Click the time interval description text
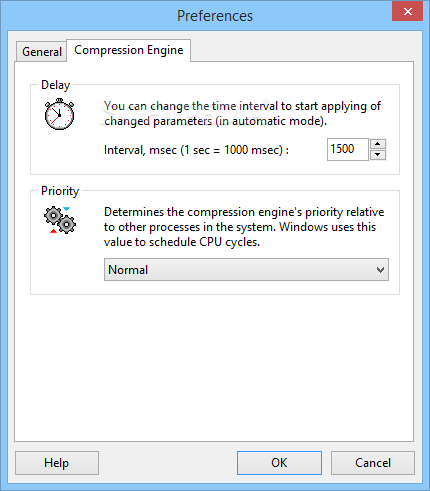 coord(242,113)
